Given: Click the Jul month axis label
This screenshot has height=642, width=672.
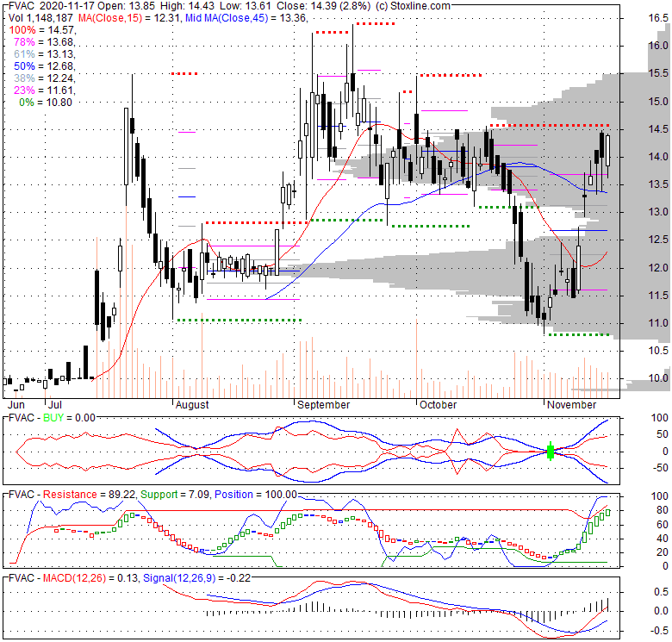Looking at the screenshot, I should (55, 405).
